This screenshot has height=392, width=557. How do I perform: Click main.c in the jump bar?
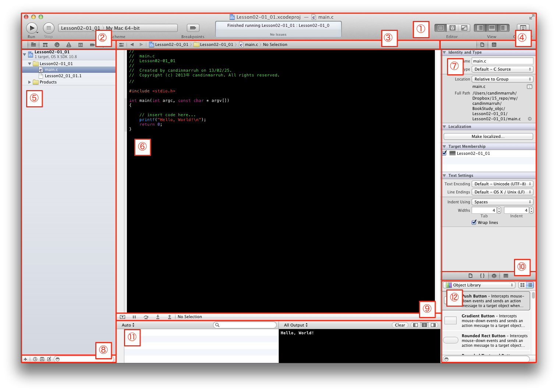(249, 44)
